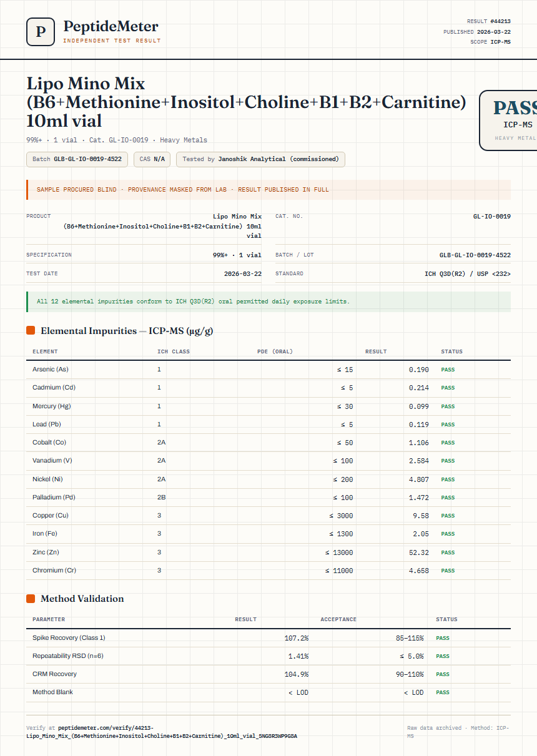The image size is (537, 756).
Task: Click the ICH CLASS column header
Action: point(174,351)
